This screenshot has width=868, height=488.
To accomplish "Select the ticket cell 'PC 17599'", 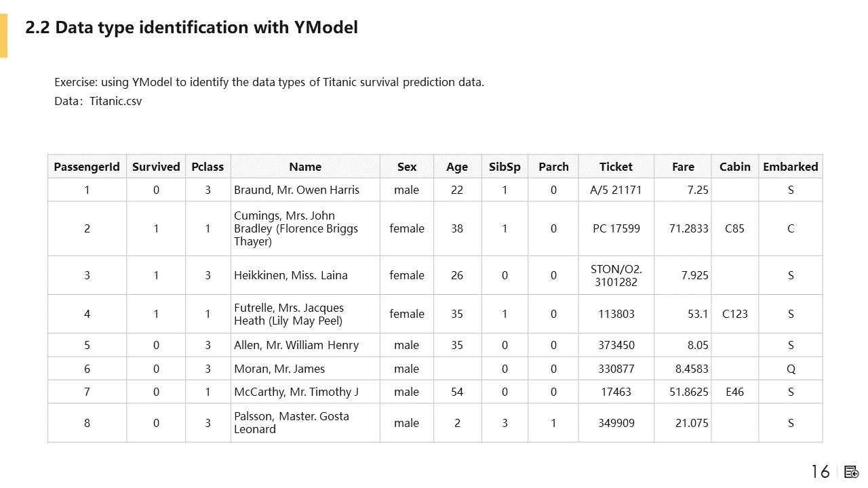I will pos(616,228).
